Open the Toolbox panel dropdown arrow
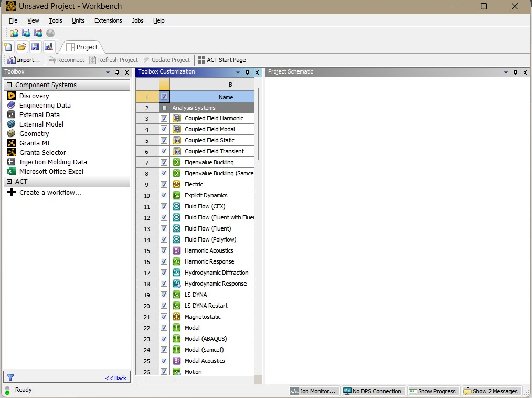Viewport: 532px width, 398px height. tap(108, 72)
